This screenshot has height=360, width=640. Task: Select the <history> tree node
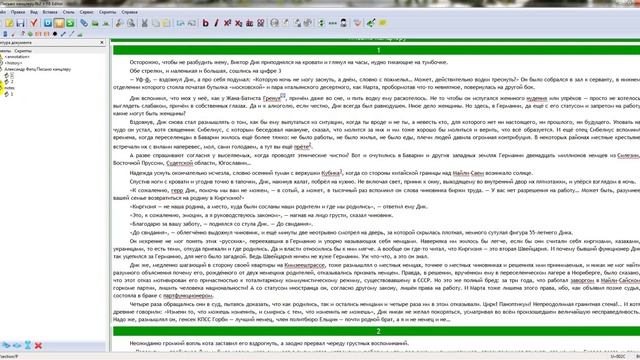[x=13, y=63]
